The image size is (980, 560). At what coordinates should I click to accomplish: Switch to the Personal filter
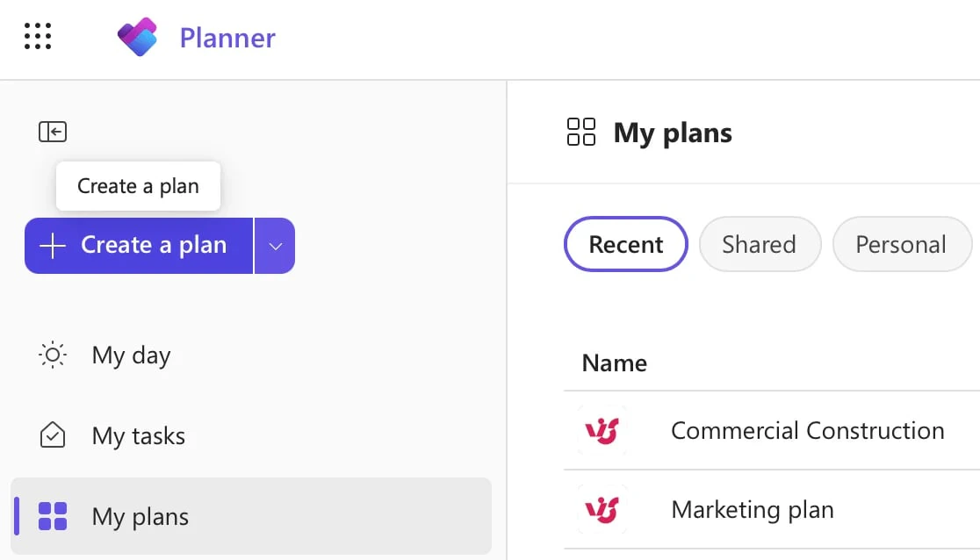901,244
